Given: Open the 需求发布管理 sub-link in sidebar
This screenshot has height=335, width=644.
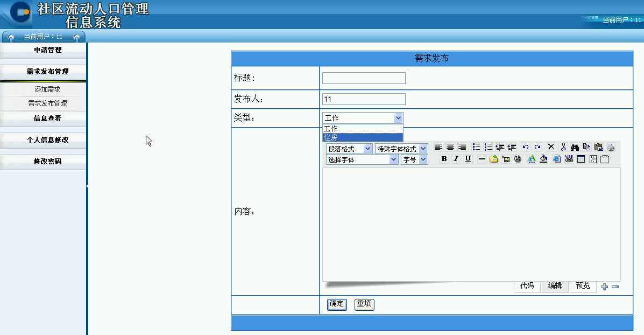Looking at the screenshot, I should 47,103.
